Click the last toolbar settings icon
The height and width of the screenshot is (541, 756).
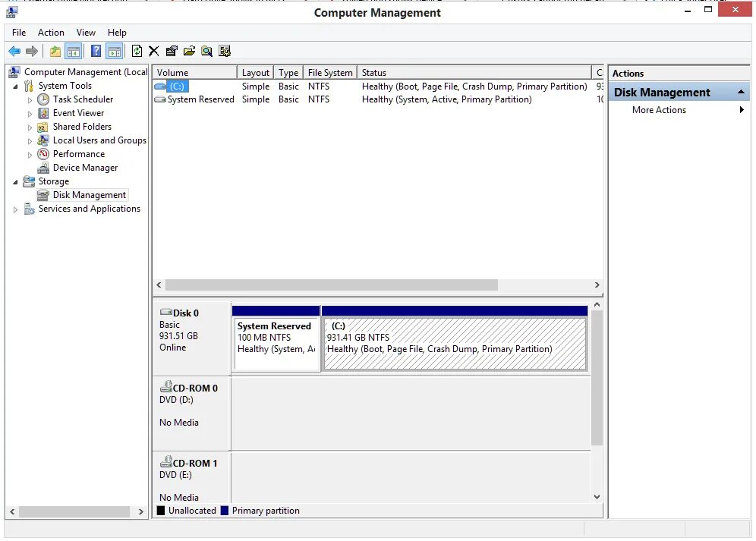(x=225, y=51)
